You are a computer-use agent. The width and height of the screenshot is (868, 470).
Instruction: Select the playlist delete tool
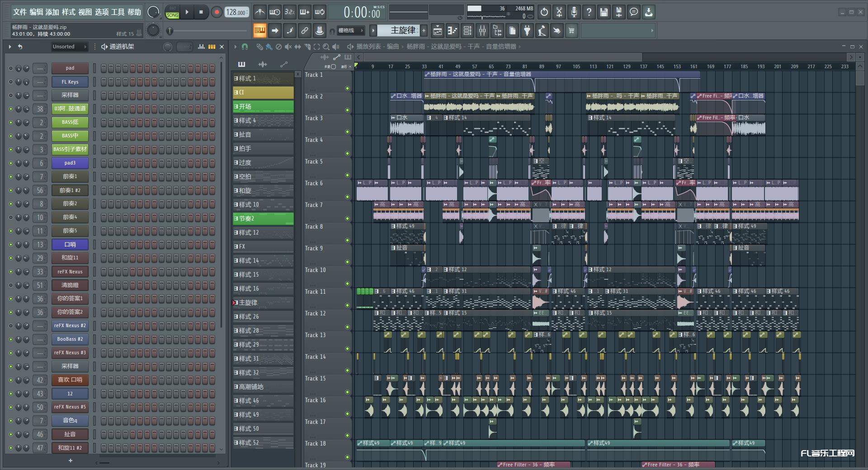pos(278,47)
